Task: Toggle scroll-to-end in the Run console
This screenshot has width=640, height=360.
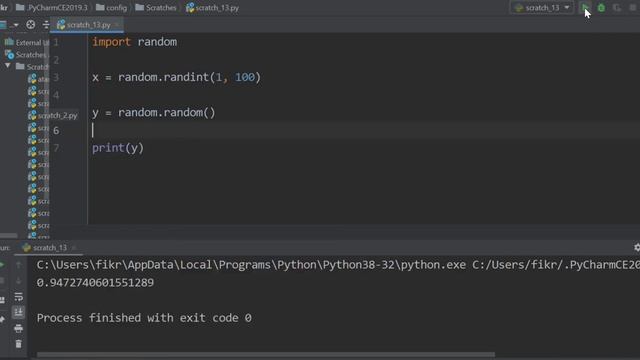Action: (x=18, y=313)
